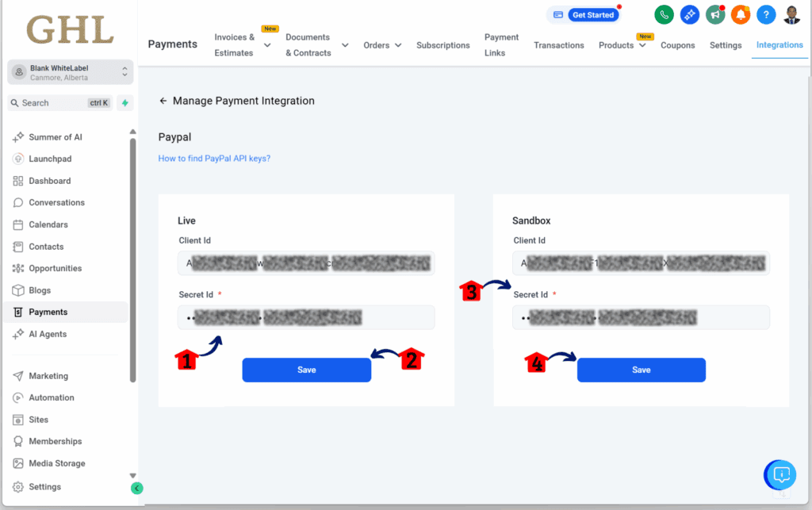
Task: Click the GHL logo
Action: click(71, 30)
